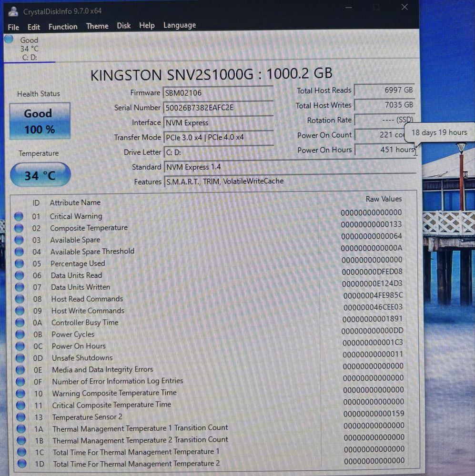Screen dimensions: 475x476
Task: Click status icon for Thermal Management Temperature 2 Transition Count
Action: [x=21, y=440]
